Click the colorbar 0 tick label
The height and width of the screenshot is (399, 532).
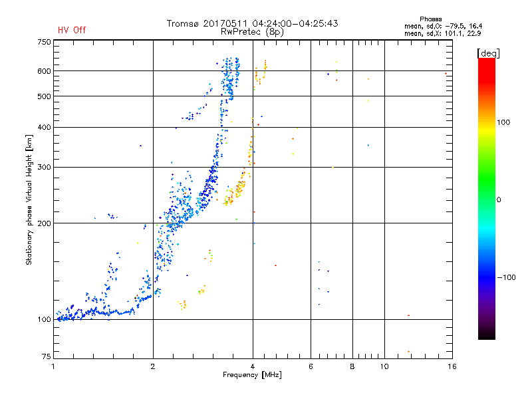pos(499,200)
